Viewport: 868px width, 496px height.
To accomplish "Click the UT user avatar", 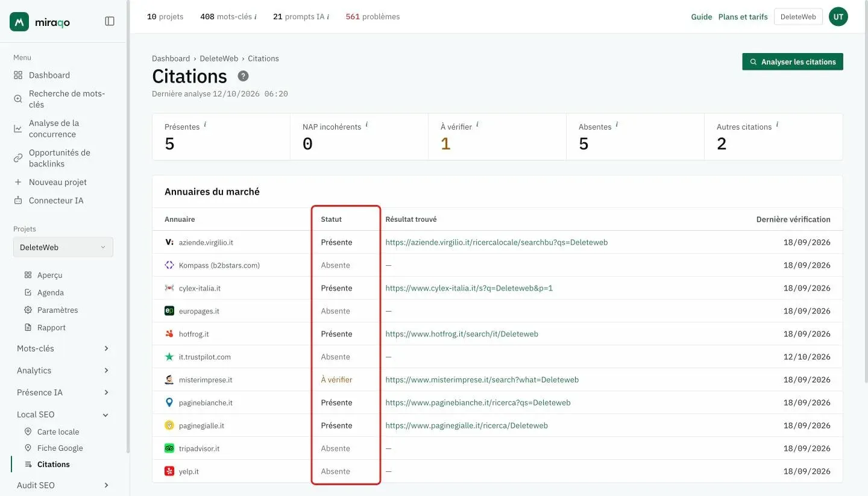I will (x=838, y=17).
